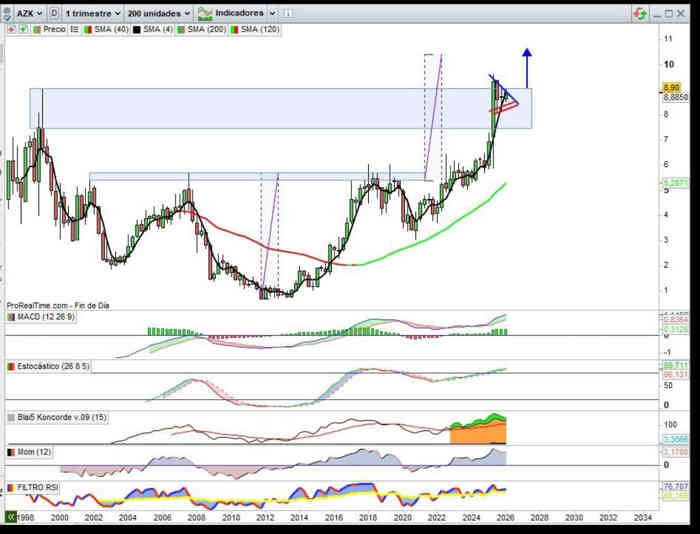Click the Precio chart style icon
This screenshot has width=700, height=534.
coord(37,30)
